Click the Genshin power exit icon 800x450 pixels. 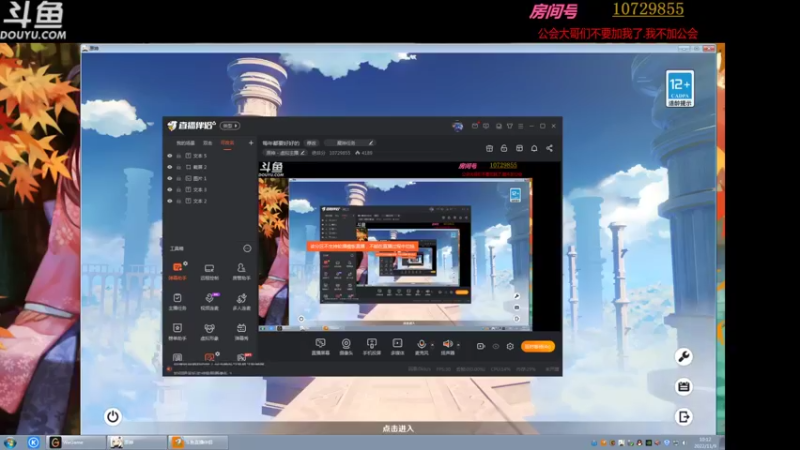(x=113, y=417)
